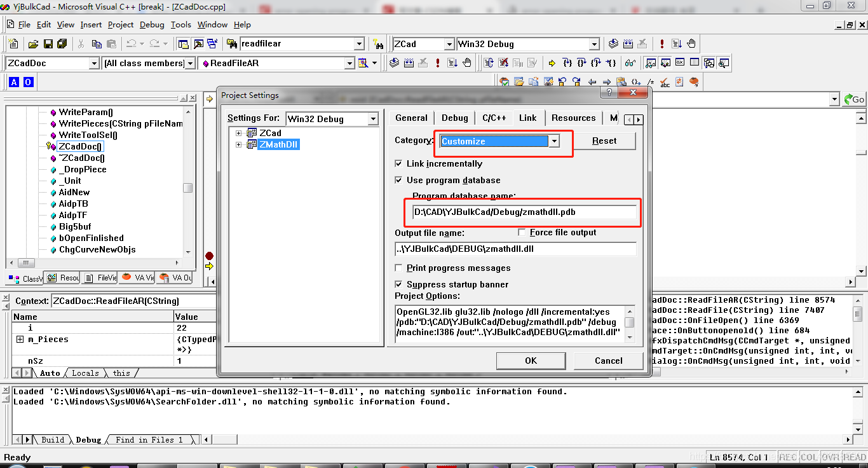Open the Call Stack window icon

[x=708, y=63]
